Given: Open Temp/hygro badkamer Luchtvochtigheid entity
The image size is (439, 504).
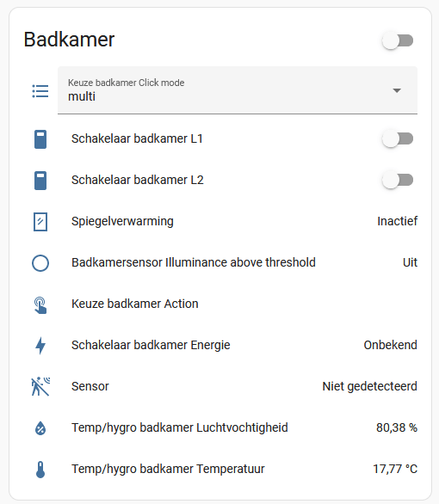Looking at the screenshot, I should (179, 427).
